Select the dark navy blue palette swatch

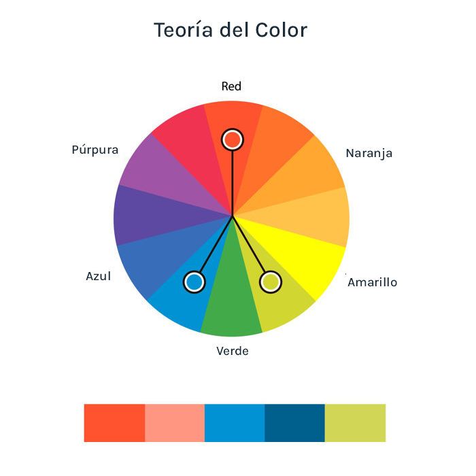point(294,423)
